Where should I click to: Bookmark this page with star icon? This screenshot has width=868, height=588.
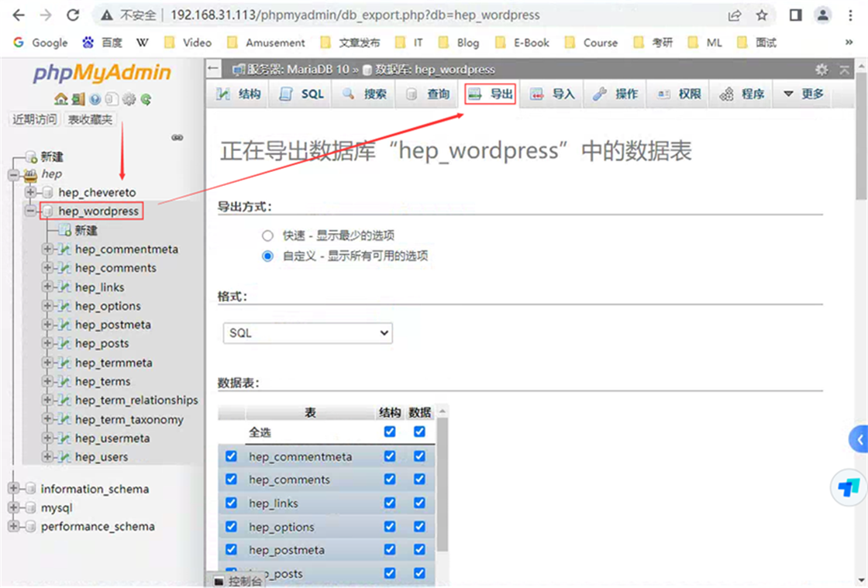(x=762, y=15)
